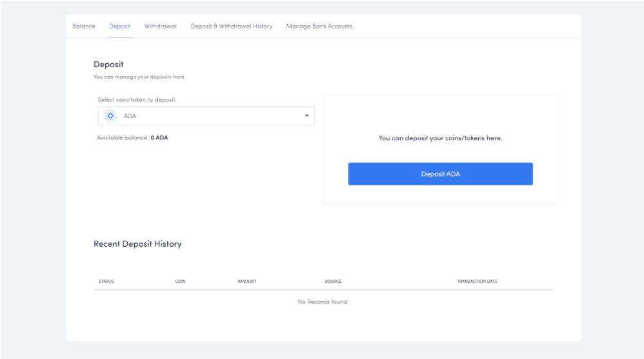Sort by TRANSACTION DATE column header
The image size is (644, 359).
pyautogui.click(x=477, y=282)
